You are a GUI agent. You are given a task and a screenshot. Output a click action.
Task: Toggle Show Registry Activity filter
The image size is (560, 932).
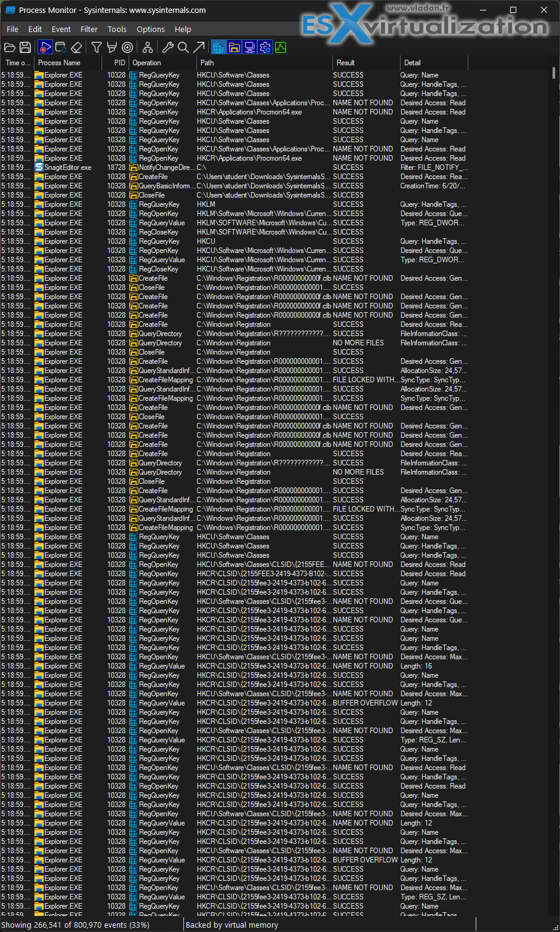pos(218,47)
